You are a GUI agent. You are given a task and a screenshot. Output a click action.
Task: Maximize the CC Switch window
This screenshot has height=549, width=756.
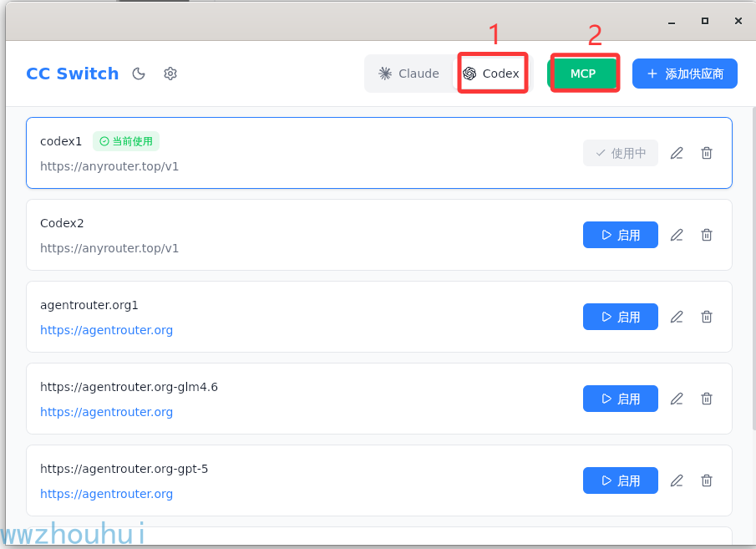pyautogui.click(x=705, y=21)
